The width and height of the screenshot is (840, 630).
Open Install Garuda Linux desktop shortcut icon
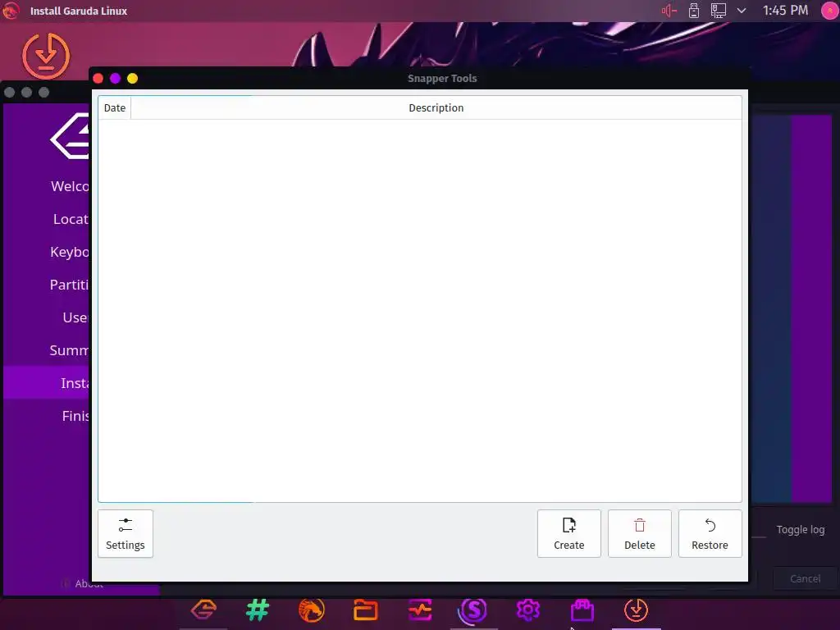(46, 56)
